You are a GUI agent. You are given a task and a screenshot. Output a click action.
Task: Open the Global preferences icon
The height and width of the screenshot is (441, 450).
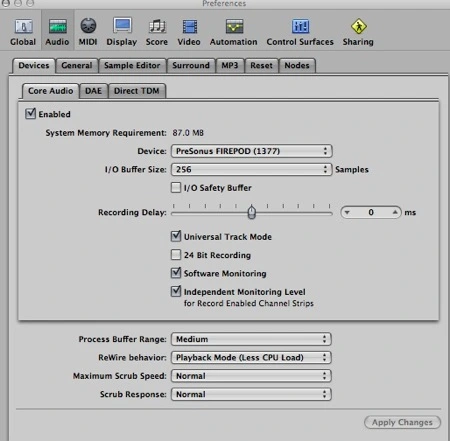pyautogui.click(x=23, y=26)
